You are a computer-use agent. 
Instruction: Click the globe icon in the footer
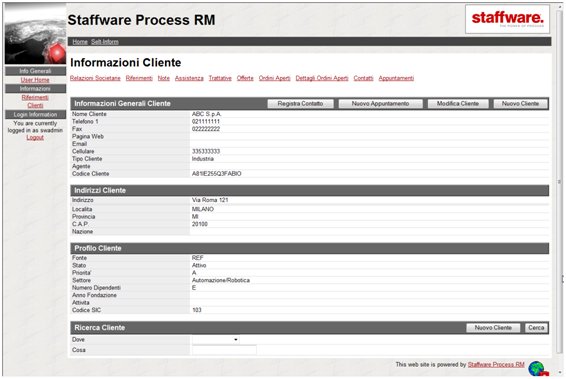pyautogui.click(x=537, y=369)
